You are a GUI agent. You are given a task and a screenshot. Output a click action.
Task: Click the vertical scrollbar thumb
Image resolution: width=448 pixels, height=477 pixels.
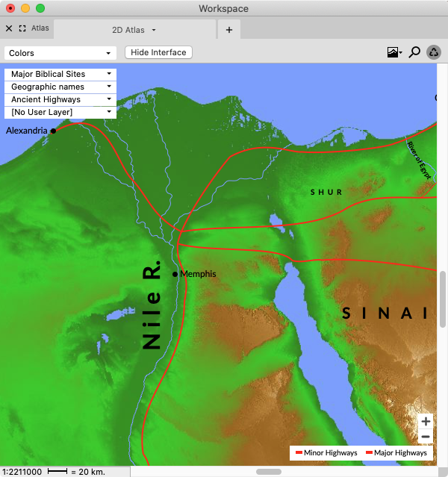pos(443,299)
